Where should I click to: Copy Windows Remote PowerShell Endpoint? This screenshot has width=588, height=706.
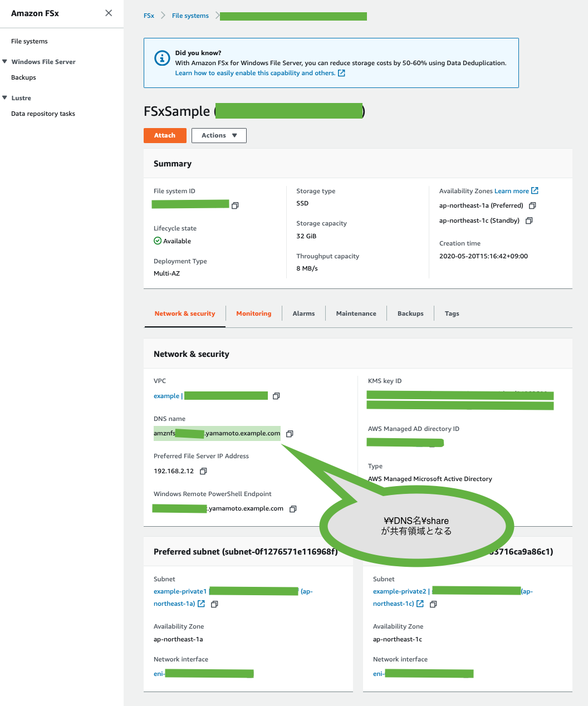click(293, 508)
